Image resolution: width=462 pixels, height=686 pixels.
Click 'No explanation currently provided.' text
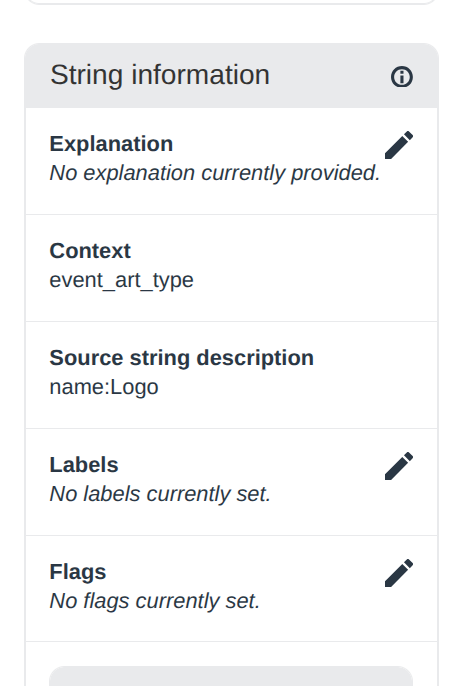[x=215, y=173]
